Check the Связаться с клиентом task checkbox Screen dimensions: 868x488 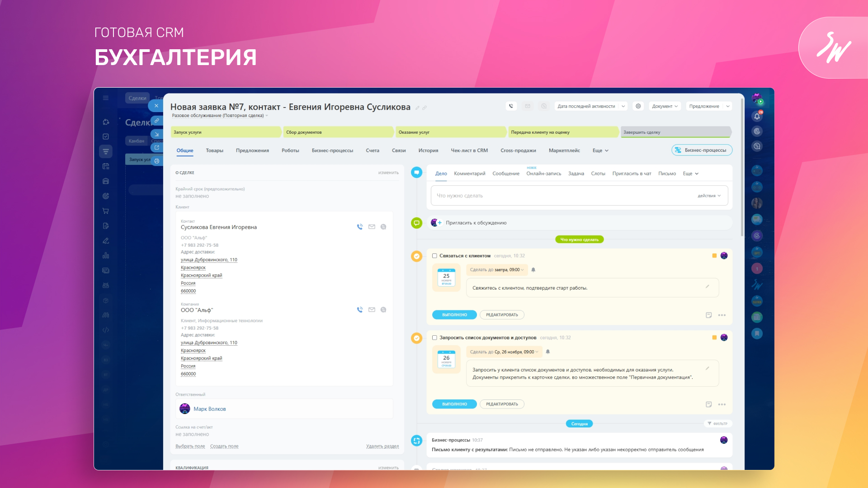[x=434, y=256]
